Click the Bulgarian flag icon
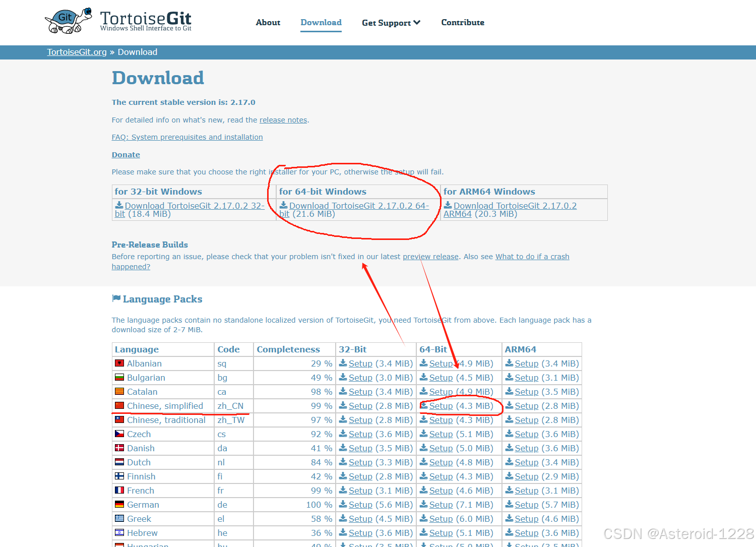The image size is (756, 547). coord(119,378)
